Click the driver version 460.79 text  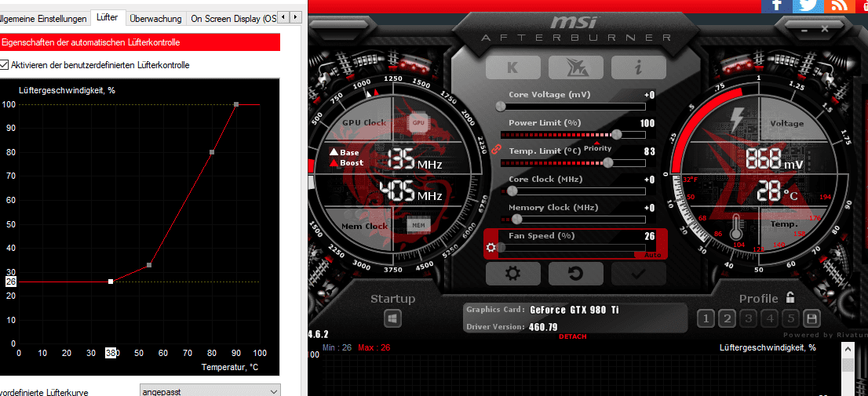543,327
